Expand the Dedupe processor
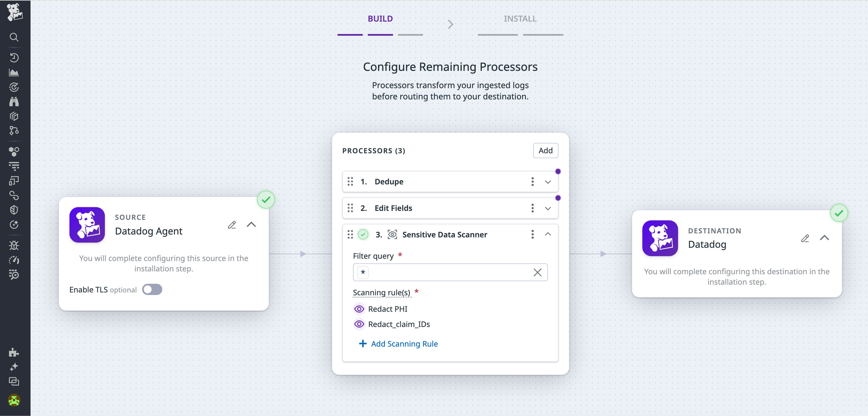The width and height of the screenshot is (868, 416). tap(548, 182)
